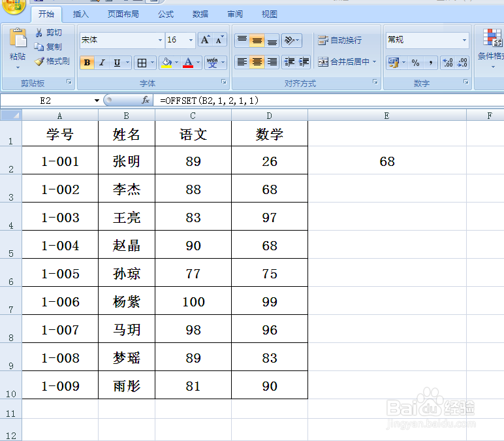The height and width of the screenshot is (441, 504).
Task: Click the accounting number format icon
Action: (394, 63)
